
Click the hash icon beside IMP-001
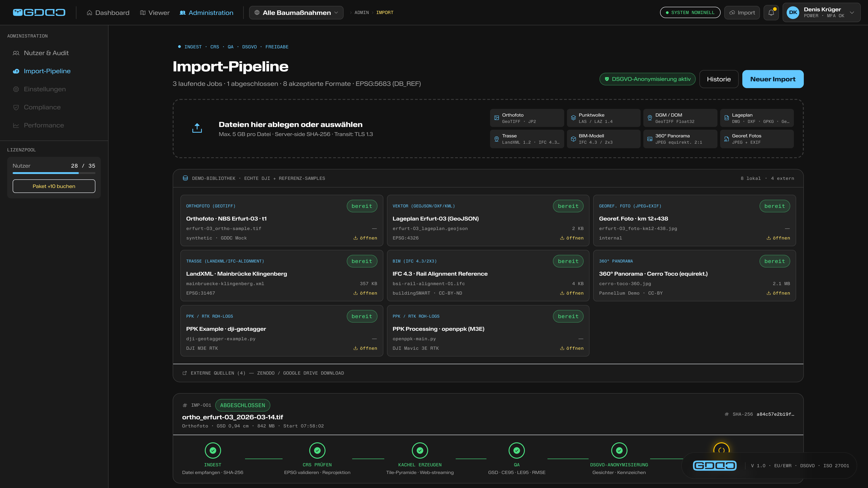[x=185, y=405]
